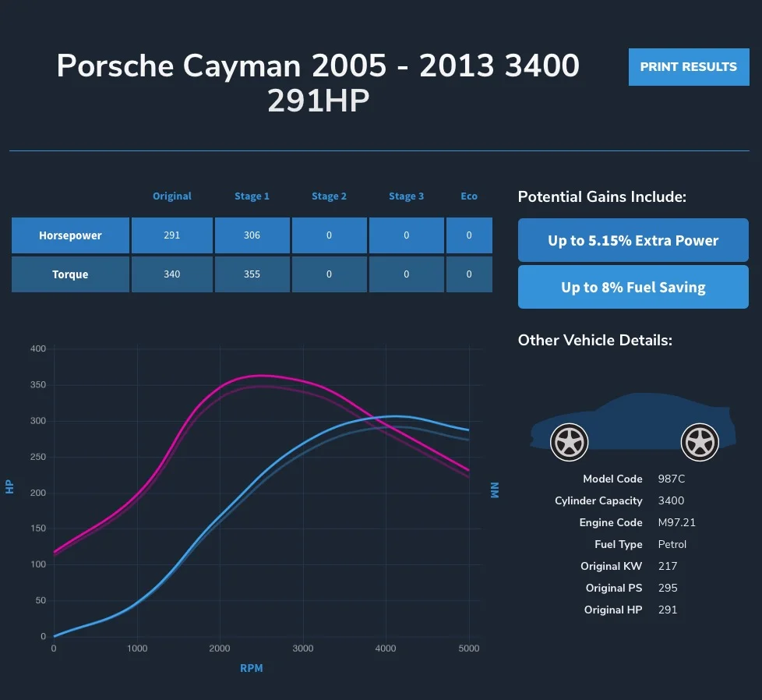This screenshot has height=700, width=762.
Task: Click the Model Code value 987C
Action: pos(672,479)
